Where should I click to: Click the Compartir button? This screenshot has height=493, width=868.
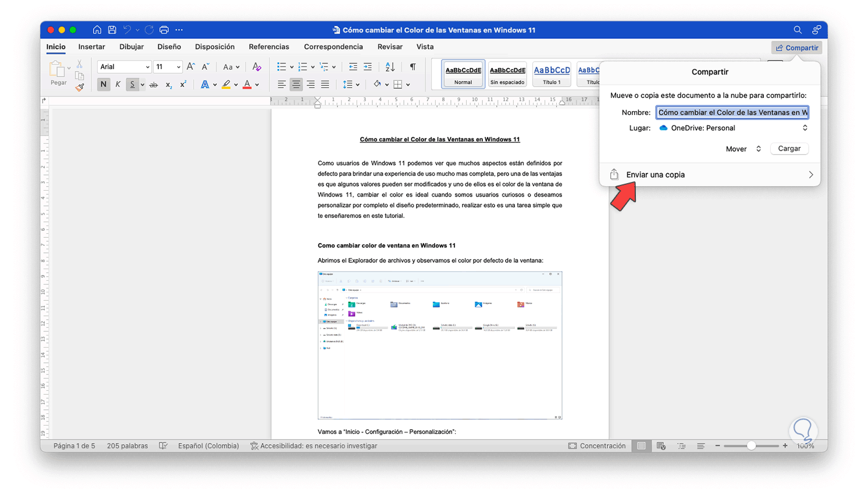pos(796,48)
